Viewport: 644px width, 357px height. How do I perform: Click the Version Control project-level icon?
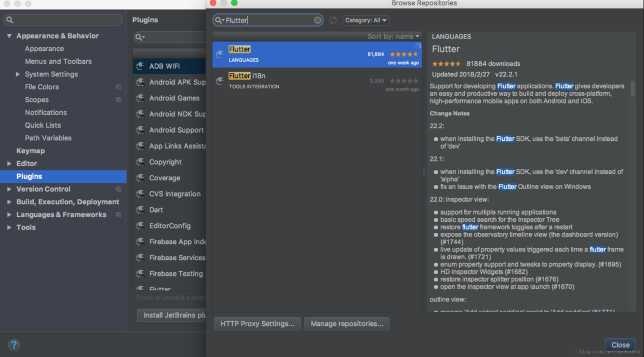[119, 189]
